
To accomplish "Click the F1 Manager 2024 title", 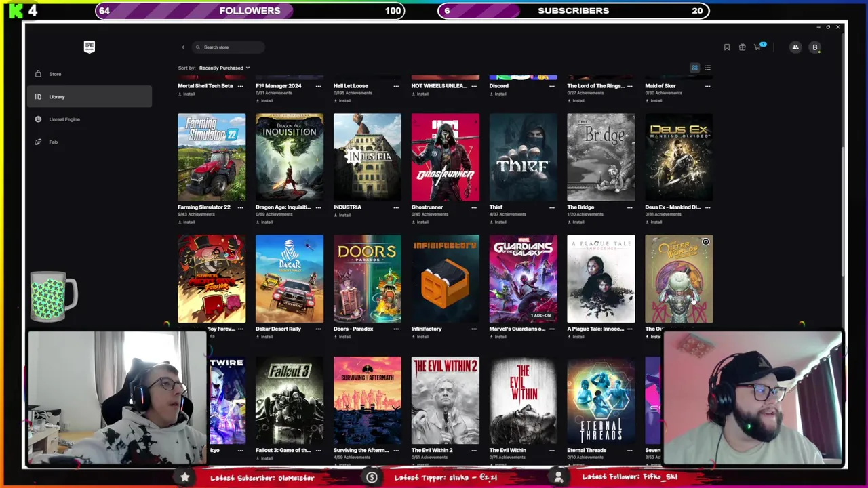I will click(x=278, y=86).
